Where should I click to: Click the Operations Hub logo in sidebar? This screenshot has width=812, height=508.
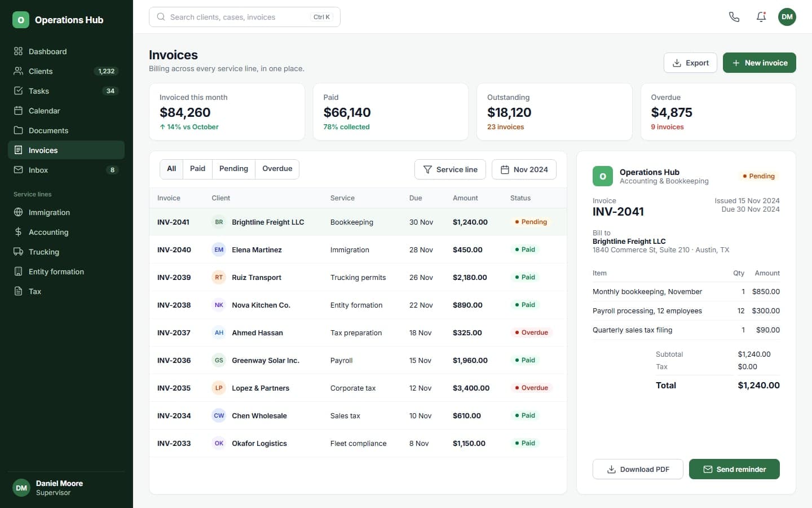pos(21,20)
